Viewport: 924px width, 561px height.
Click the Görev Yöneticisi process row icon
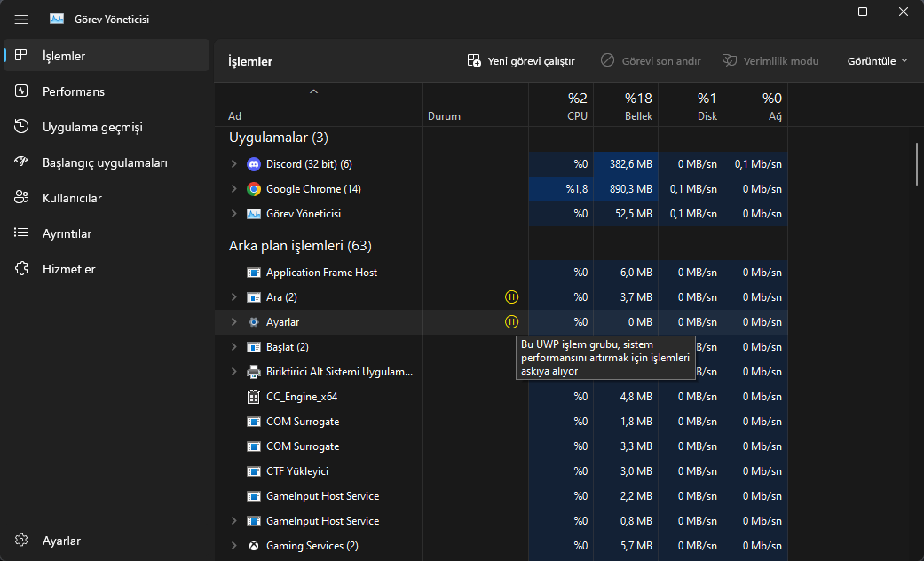(254, 214)
